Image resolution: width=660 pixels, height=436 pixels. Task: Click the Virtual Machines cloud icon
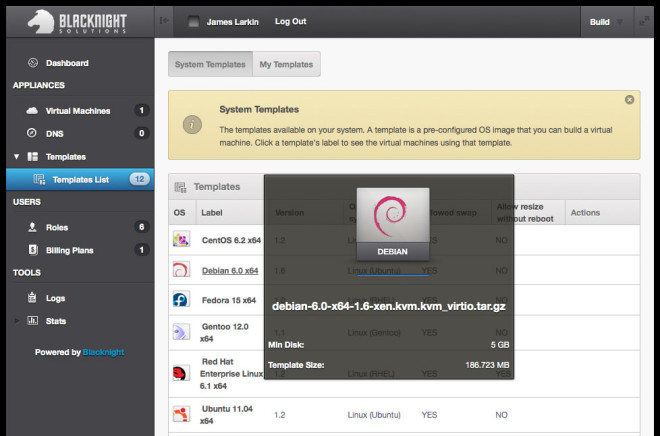[x=32, y=111]
